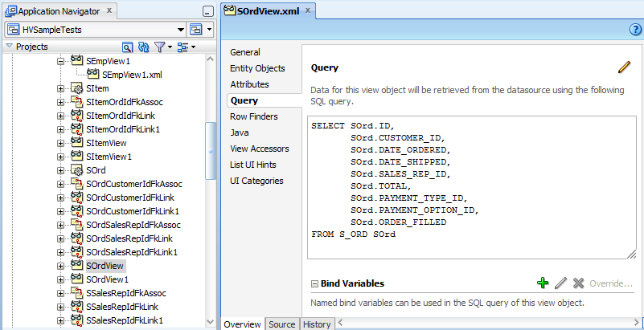
Task: Click the filter funnel icon in Projects toolbar
Action: pos(159,47)
